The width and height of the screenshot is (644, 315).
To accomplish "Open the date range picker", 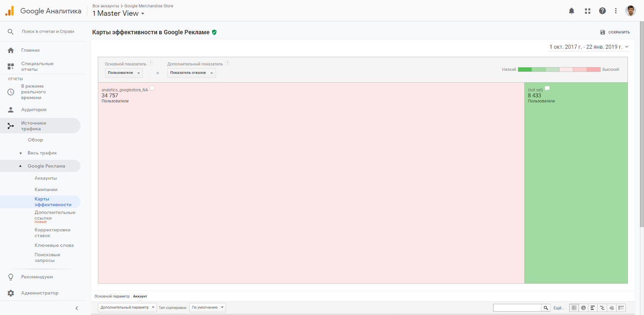I will pyautogui.click(x=589, y=47).
